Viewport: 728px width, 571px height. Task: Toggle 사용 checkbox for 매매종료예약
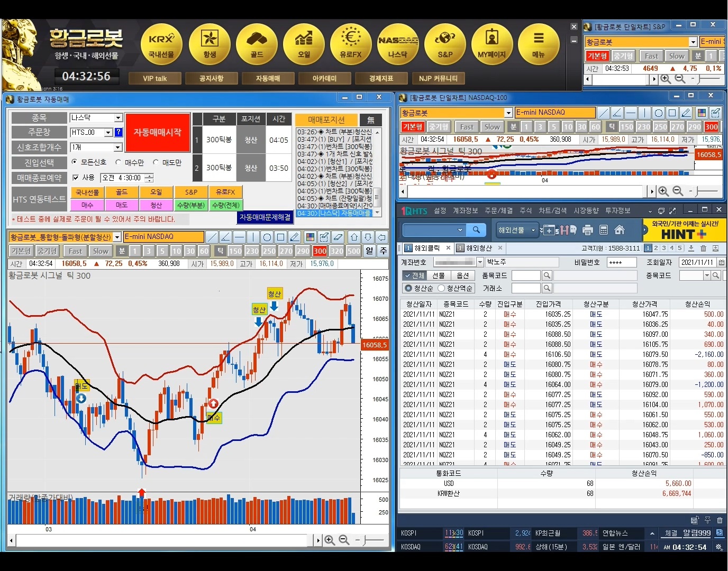76,178
